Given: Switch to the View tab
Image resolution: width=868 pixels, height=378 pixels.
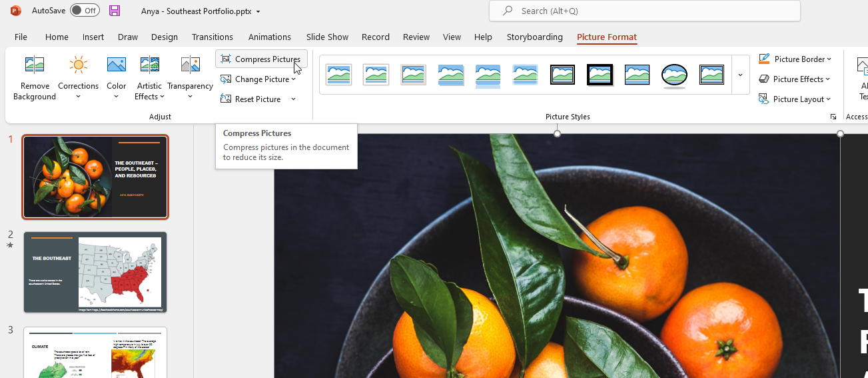Looking at the screenshot, I should 452,37.
